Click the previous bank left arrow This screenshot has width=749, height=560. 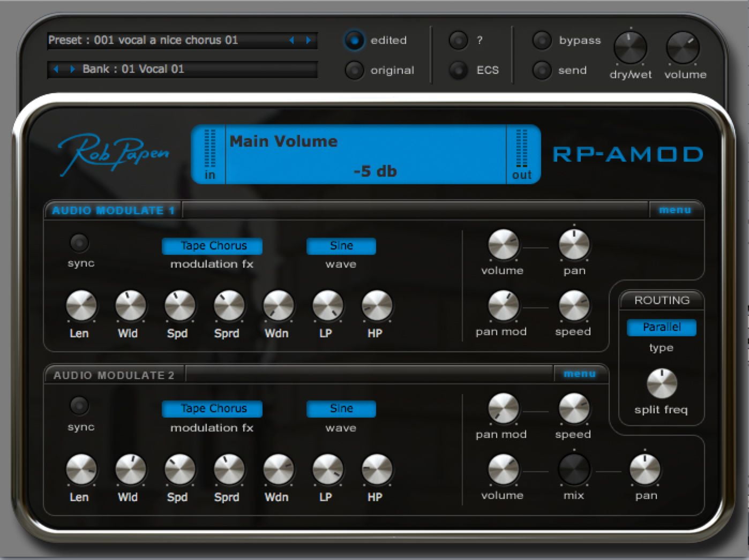[56, 69]
